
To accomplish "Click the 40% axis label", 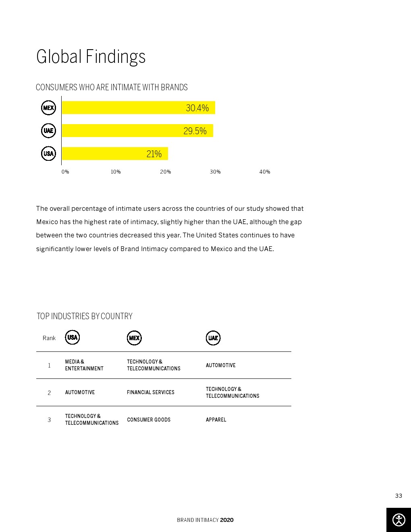I will [x=265, y=172].
